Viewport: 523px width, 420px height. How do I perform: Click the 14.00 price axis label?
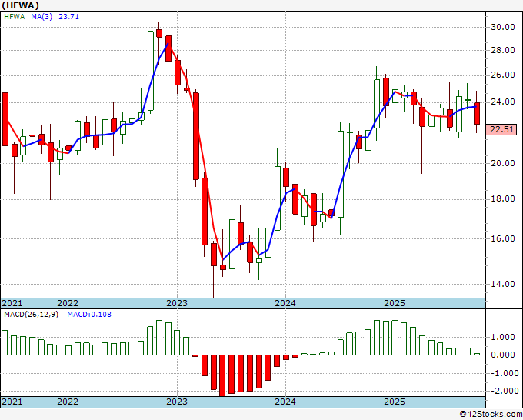[x=503, y=284]
